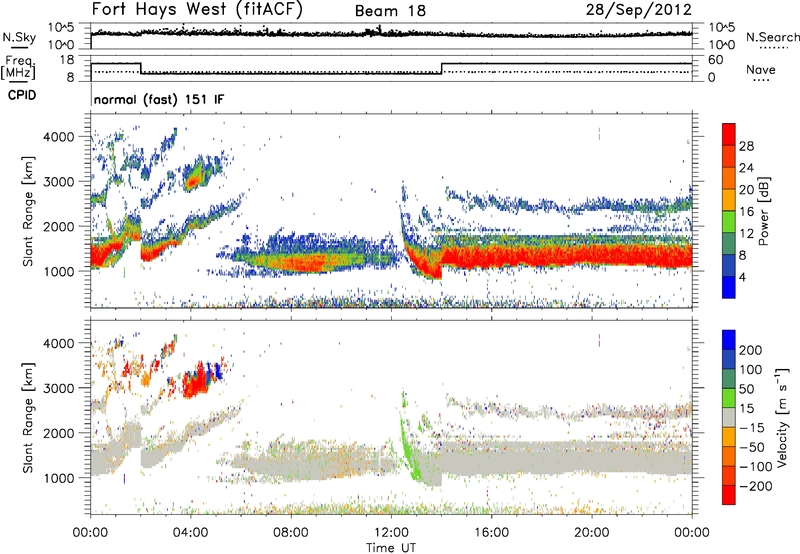Click the '18' label on frequency axis
Viewport: 800px width, 554px height.
pos(67,60)
